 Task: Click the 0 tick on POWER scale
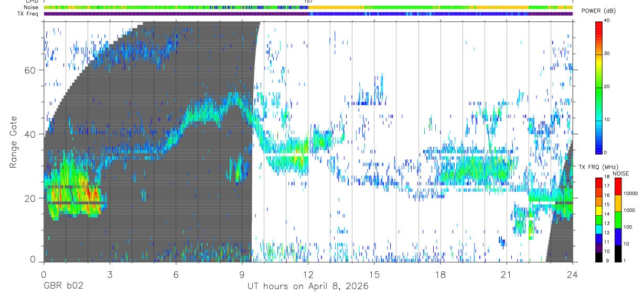point(606,152)
